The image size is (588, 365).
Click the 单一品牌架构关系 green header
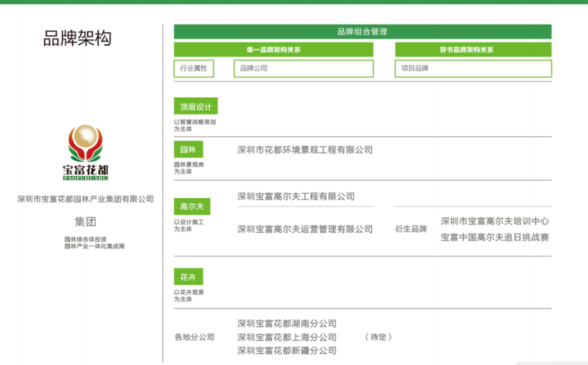(274, 50)
